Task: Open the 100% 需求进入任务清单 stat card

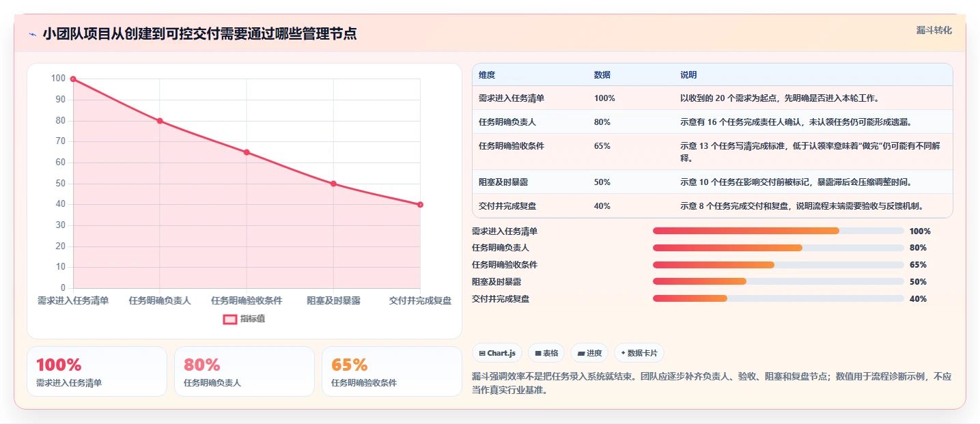Action: (97, 371)
